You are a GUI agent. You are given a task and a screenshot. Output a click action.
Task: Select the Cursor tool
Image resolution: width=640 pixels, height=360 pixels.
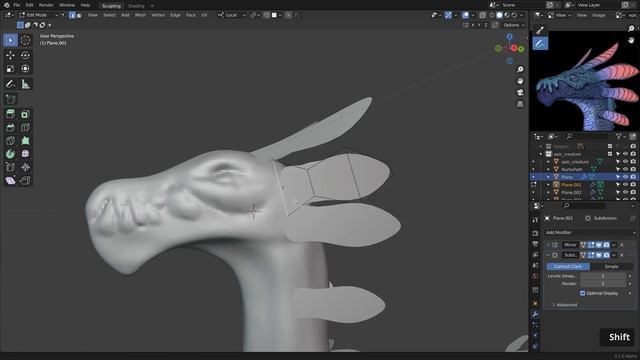pos(25,40)
